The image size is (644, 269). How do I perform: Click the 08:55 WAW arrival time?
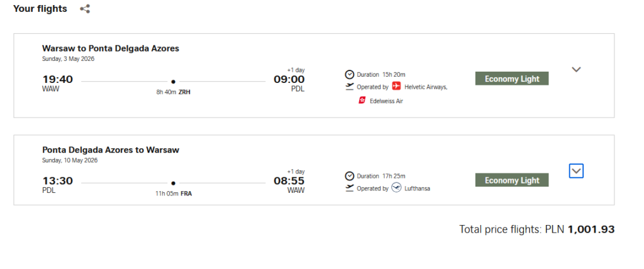point(289,181)
